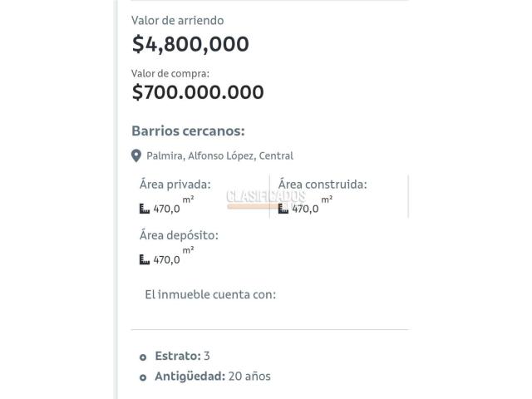Viewport: 532px width, 399px height.
Task: Click the Clasificados watermark logo
Action: [x=266, y=199]
